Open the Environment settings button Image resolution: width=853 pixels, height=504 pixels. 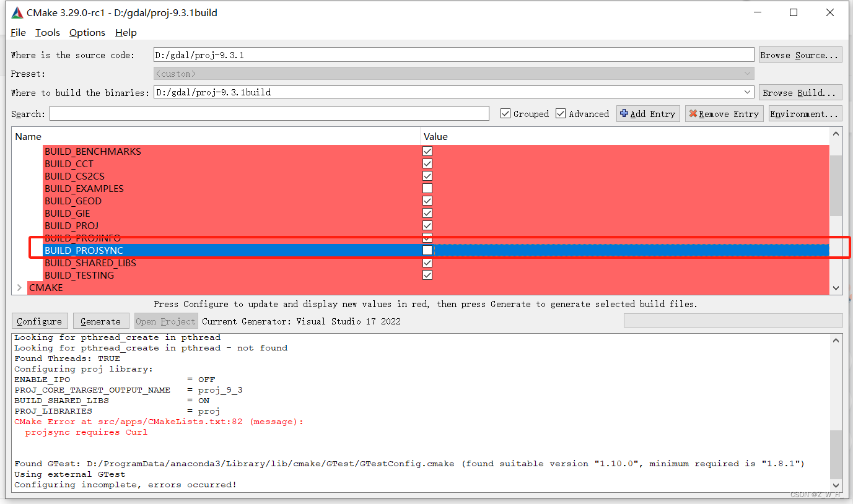[805, 114]
